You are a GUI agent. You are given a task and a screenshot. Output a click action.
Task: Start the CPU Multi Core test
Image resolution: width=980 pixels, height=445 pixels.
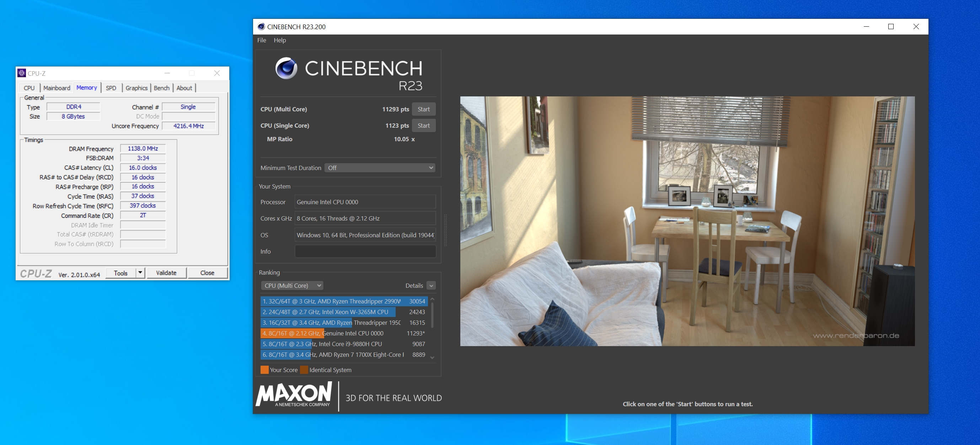[x=423, y=109]
